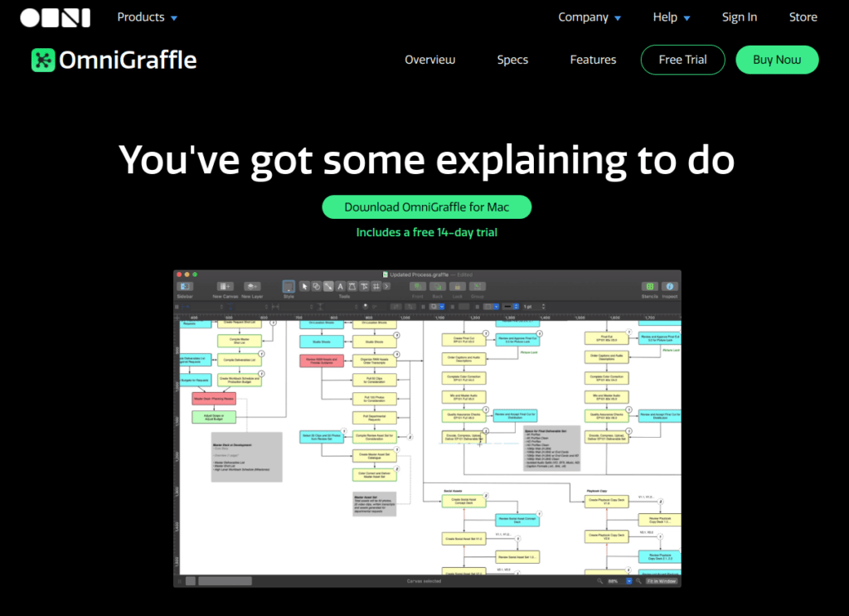Image resolution: width=849 pixels, height=616 pixels.
Task: Click the New Layer toolbar icon
Action: point(252,286)
